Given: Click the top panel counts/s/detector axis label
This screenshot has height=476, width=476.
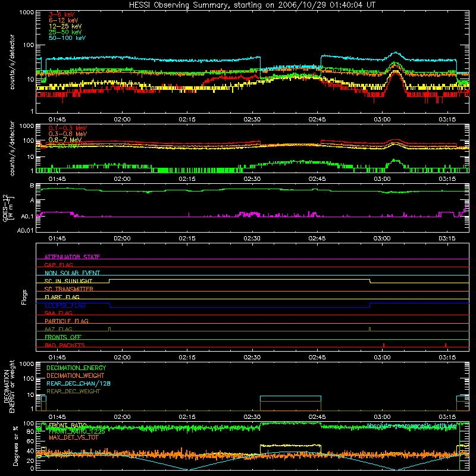Looking at the screenshot, I should [x=12, y=62].
